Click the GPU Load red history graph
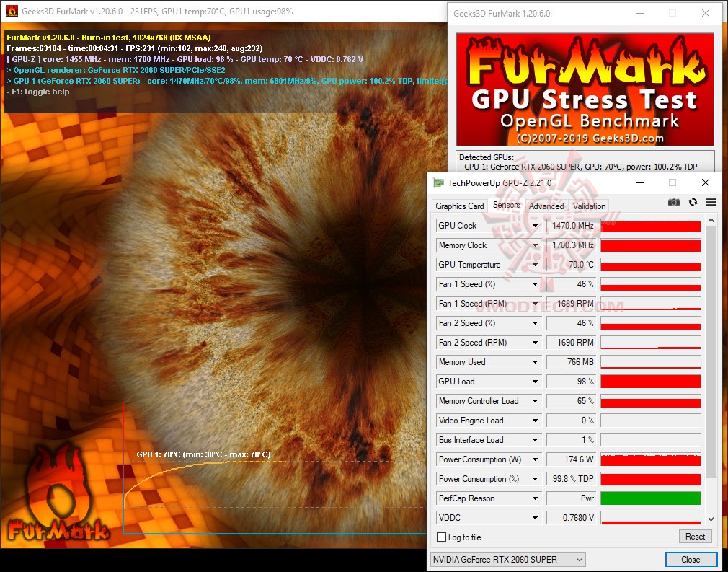This screenshot has width=728, height=572. click(x=650, y=382)
